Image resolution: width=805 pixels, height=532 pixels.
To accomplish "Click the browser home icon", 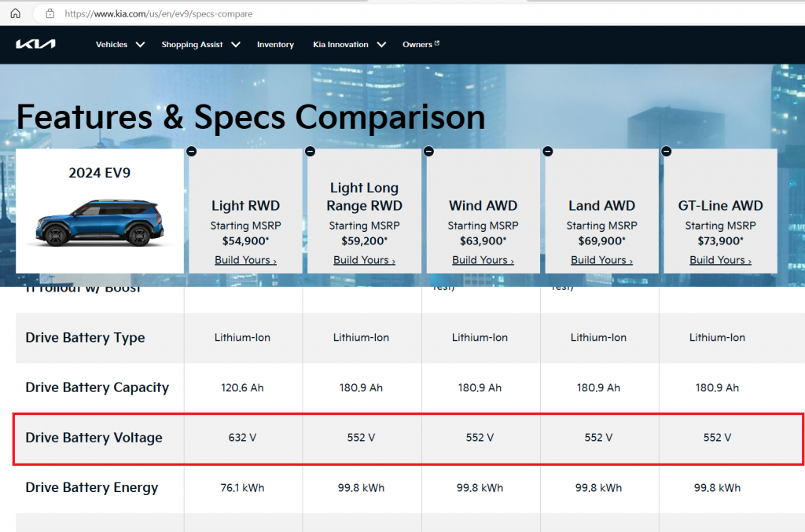I will click(16, 13).
